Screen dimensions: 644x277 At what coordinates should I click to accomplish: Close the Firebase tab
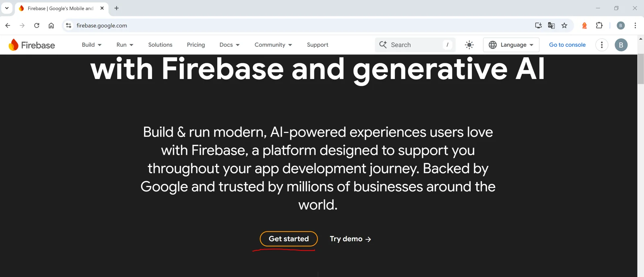pyautogui.click(x=102, y=8)
